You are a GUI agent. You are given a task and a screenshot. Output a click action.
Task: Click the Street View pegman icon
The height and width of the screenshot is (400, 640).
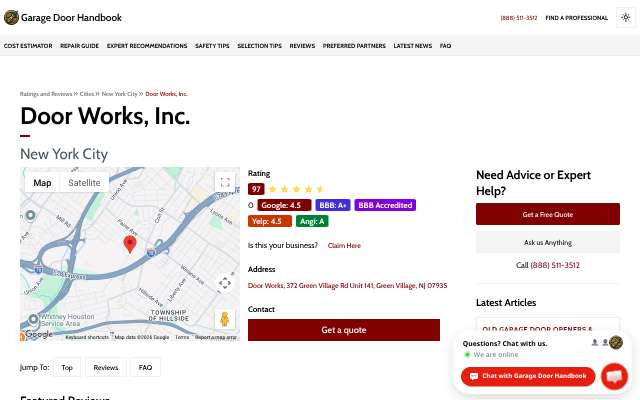(x=225, y=319)
